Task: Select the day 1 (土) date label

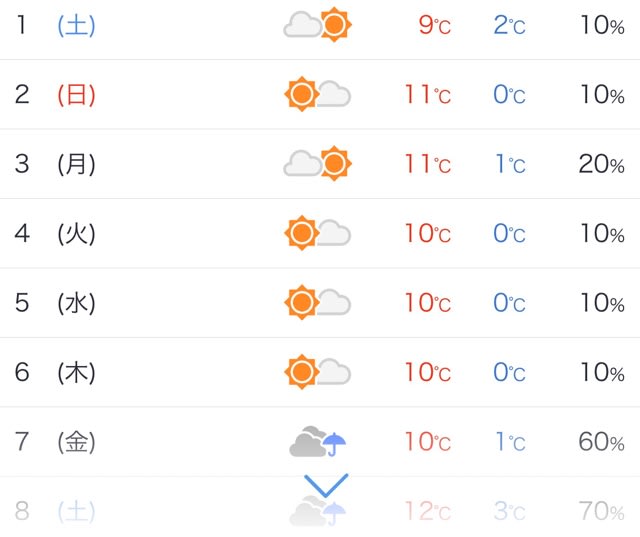Action: [x=55, y=25]
